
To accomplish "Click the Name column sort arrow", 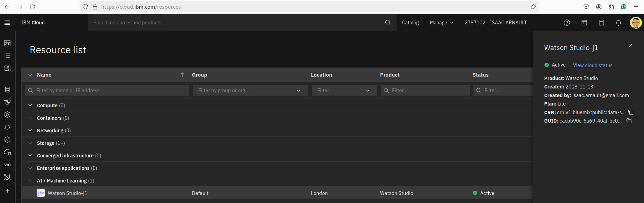I will pyautogui.click(x=182, y=75).
